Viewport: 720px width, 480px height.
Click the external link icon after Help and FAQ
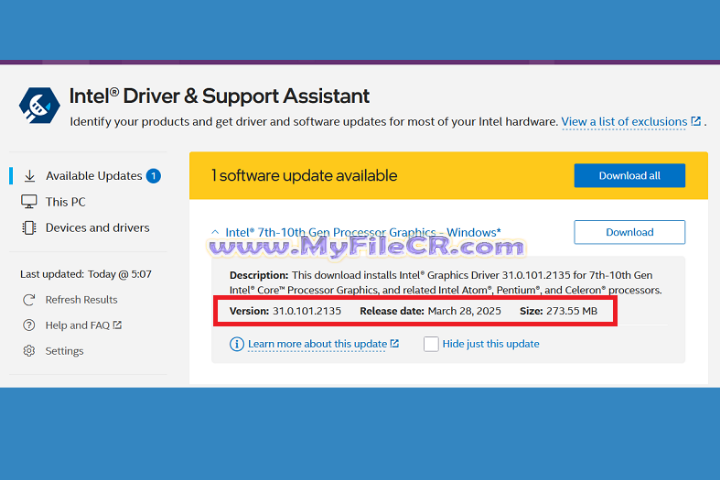pyautogui.click(x=118, y=325)
